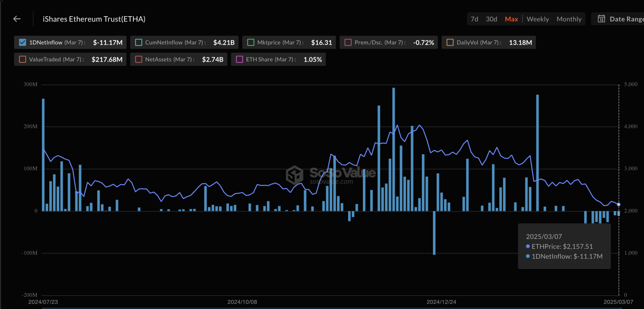Select the 30d timeframe
Viewport: 644px width, 309px height.
pyautogui.click(x=491, y=19)
